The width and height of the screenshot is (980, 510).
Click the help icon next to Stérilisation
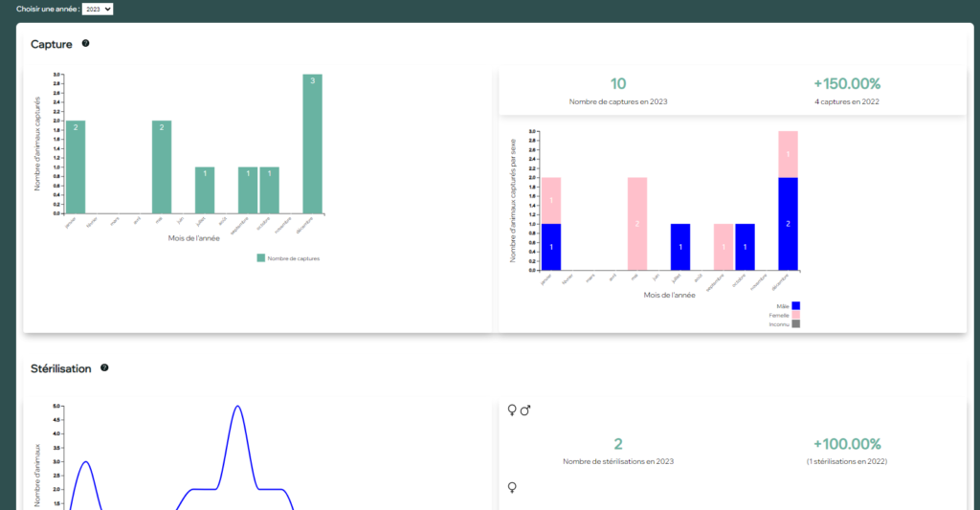(x=104, y=367)
